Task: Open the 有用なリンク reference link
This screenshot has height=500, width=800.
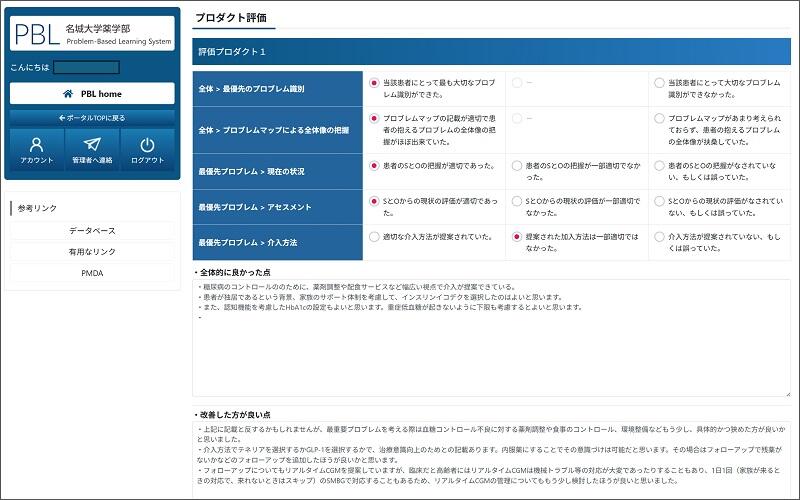Action: (x=92, y=251)
